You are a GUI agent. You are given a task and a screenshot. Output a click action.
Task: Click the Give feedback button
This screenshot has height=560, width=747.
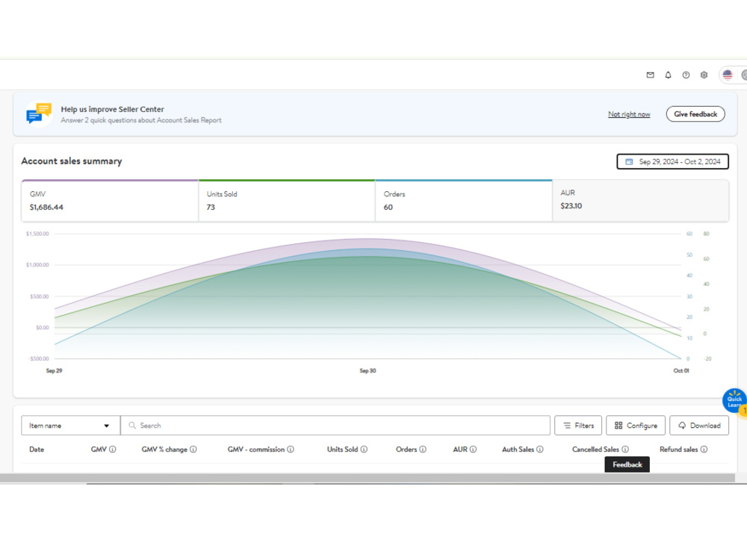click(x=695, y=113)
